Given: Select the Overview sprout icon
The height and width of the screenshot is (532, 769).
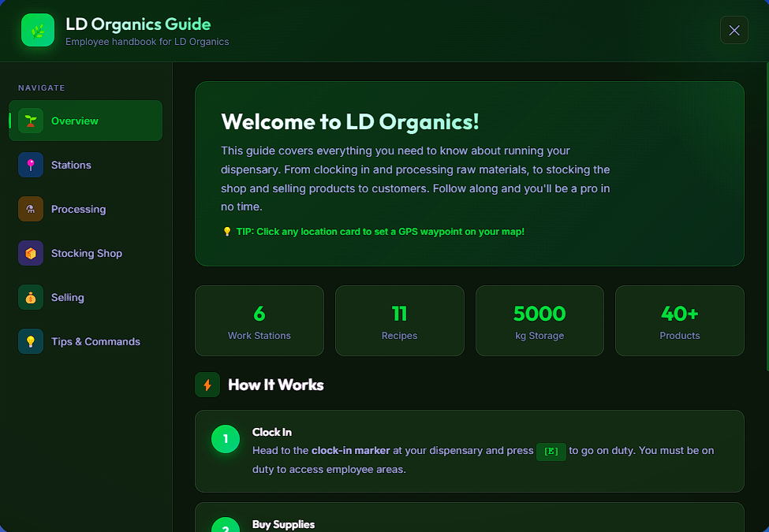Looking at the screenshot, I should (31, 121).
